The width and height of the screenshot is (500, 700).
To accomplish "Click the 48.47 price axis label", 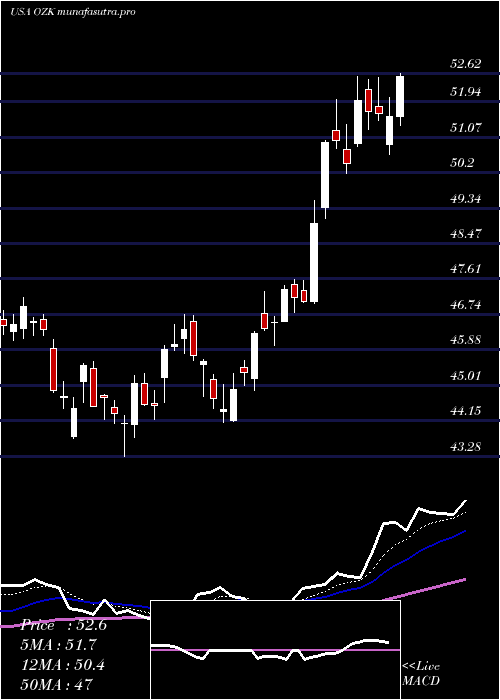I will point(466,234).
